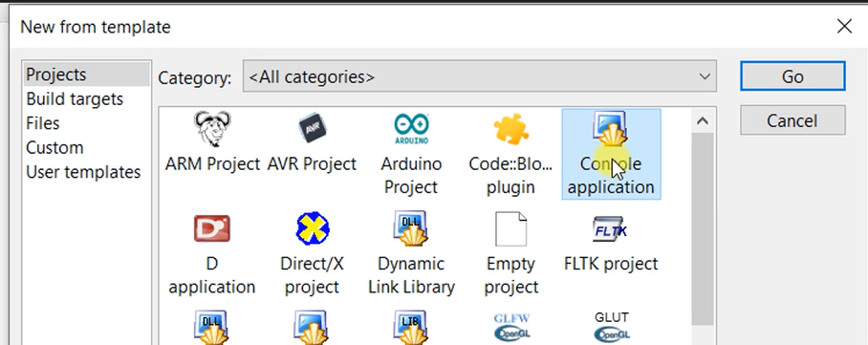Viewport: 868px width, 345px height.
Task: Switch to Files in left list
Action: (x=43, y=123)
